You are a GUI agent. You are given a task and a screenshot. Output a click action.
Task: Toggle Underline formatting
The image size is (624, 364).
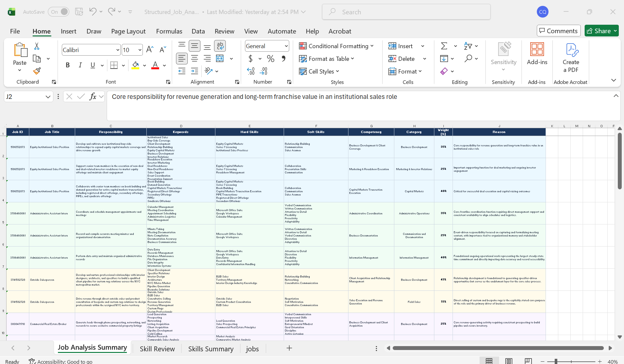click(x=93, y=65)
